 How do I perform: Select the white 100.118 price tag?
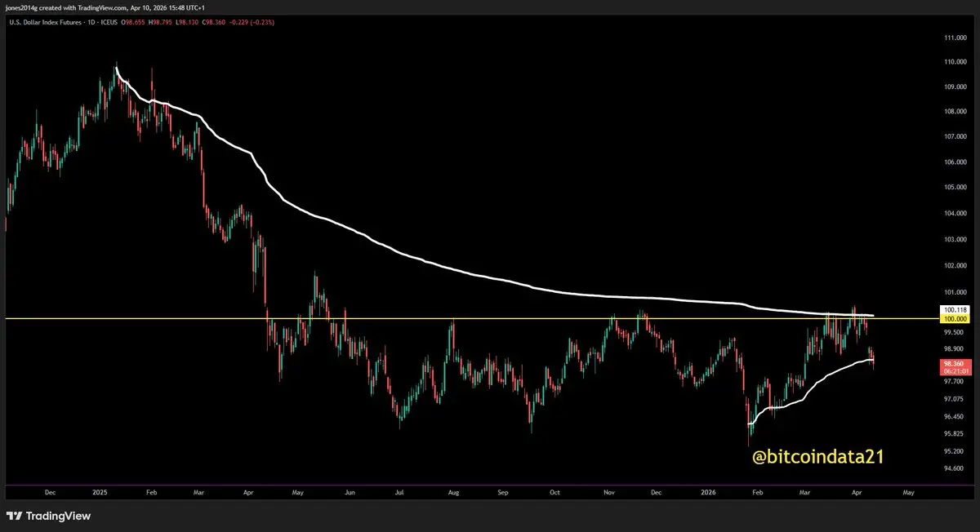coord(954,309)
